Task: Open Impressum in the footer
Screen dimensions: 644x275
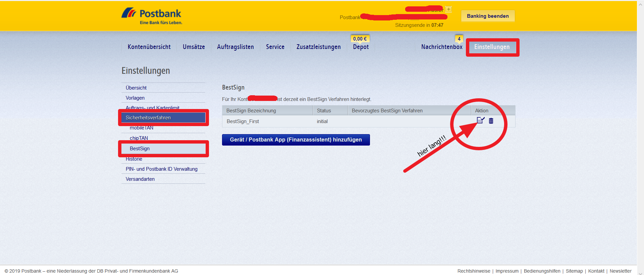Action: [x=507, y=271]
